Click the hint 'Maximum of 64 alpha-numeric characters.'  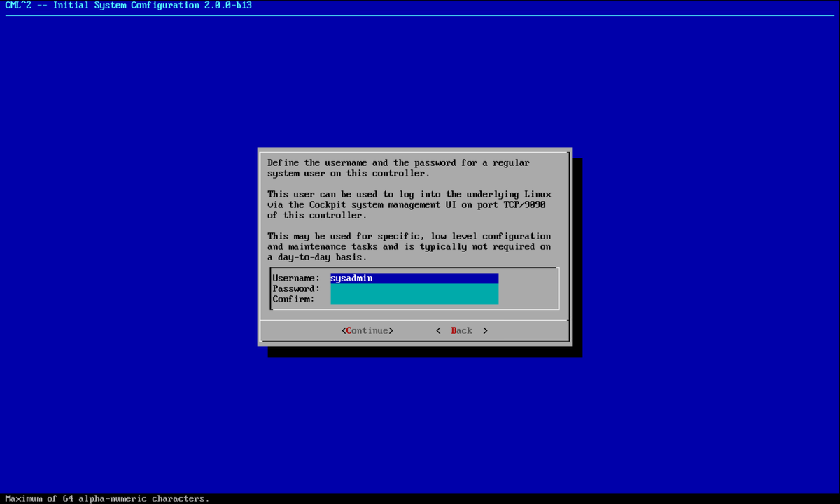point(107,498)
